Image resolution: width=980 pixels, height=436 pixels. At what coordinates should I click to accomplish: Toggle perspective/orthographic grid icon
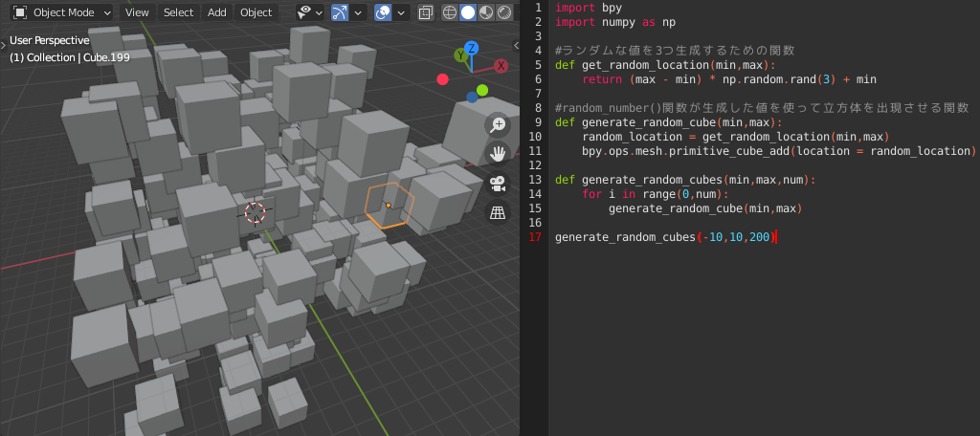pos(498,213)
